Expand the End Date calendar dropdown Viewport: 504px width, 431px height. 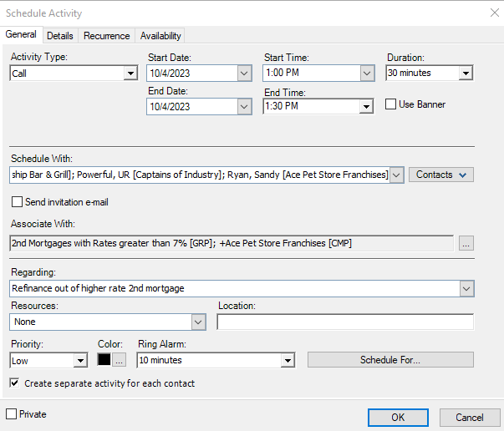[x=244, y=107]
